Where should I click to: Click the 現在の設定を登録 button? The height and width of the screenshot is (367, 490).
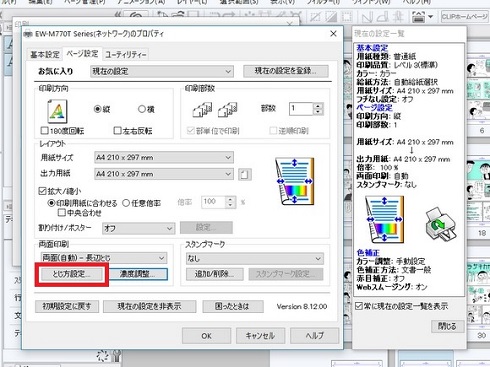286,71
